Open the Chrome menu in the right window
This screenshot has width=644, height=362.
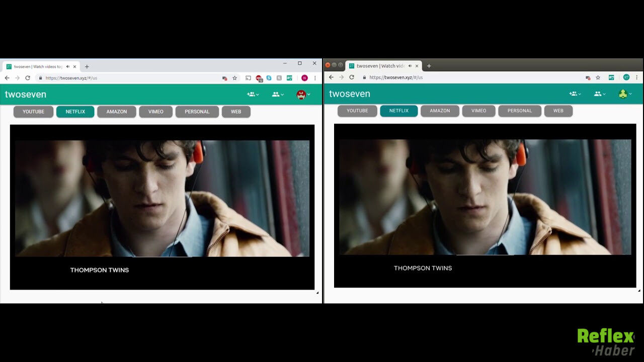pyautogui.click(x=637, y=77)
